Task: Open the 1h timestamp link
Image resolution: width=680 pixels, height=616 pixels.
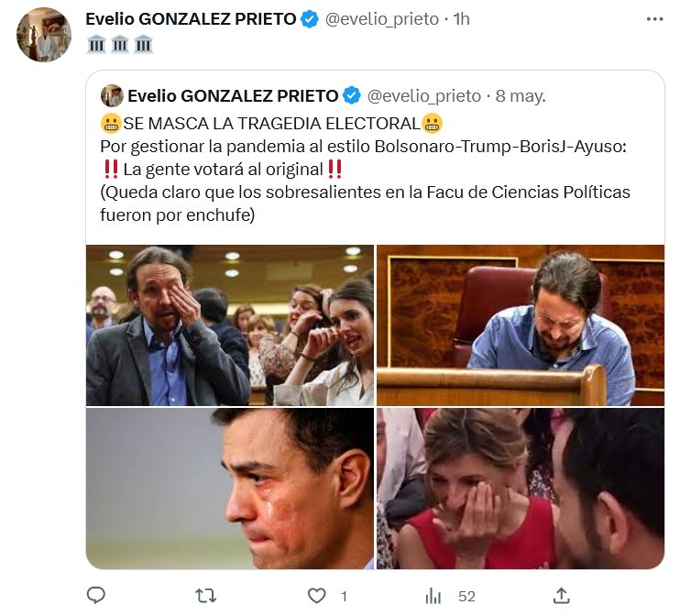Action: 461,19
